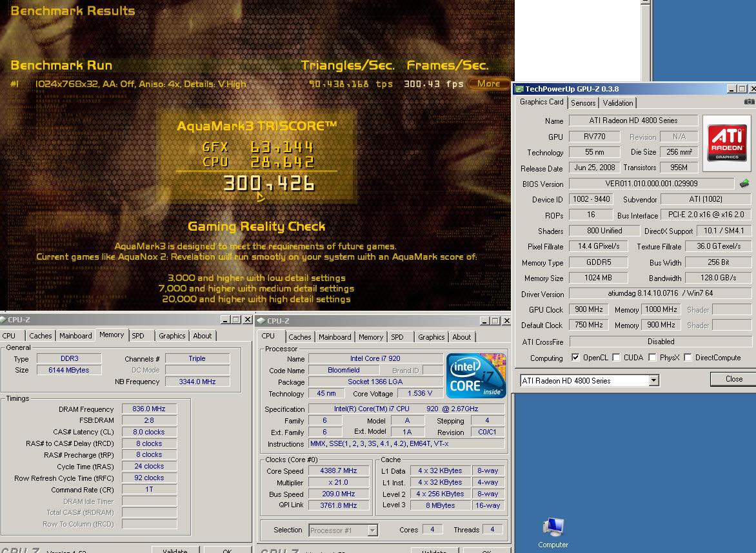Click the CAS# Latency 8.0 clocks value

[x=149, y=432]
